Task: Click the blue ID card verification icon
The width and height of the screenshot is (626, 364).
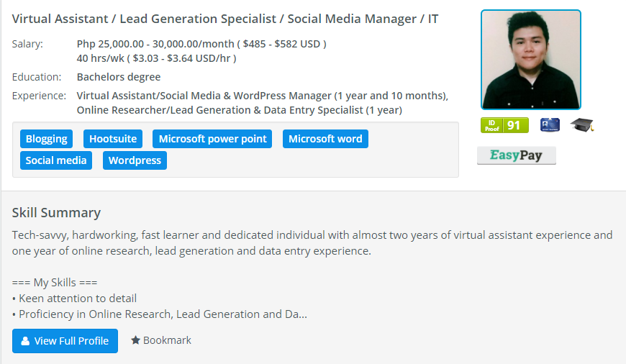Action: [550, 125]
